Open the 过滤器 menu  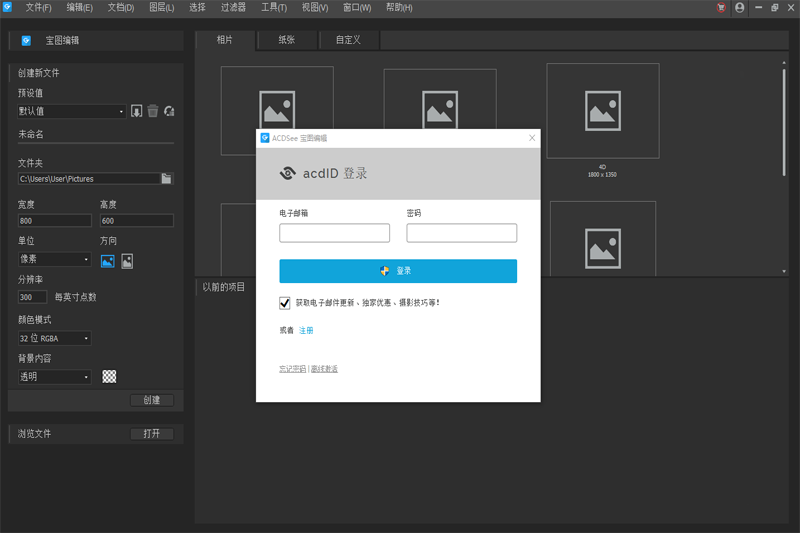click(x=232, y=7)
